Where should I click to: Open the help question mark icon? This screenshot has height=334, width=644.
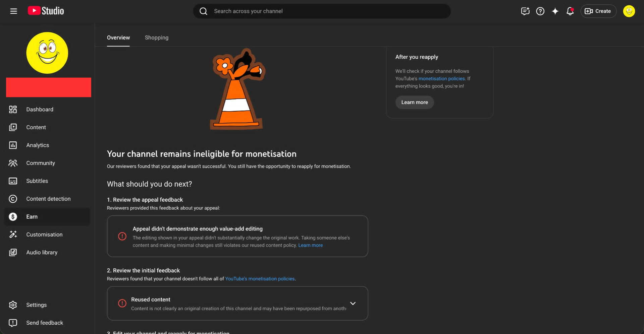540,11
